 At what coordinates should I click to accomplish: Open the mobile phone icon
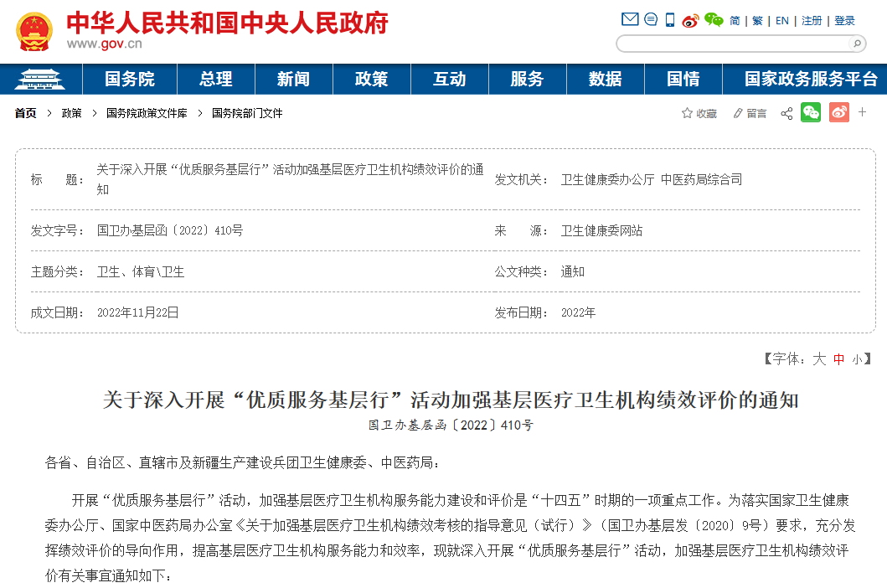pos(670,20)
